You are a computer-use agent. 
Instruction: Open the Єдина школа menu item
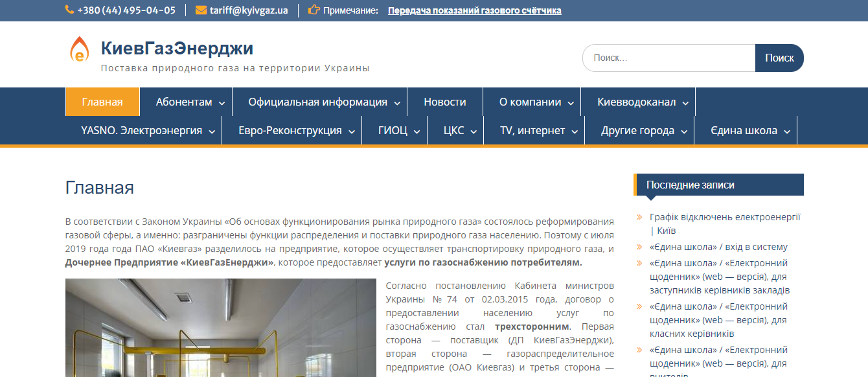tap(746, 130)
